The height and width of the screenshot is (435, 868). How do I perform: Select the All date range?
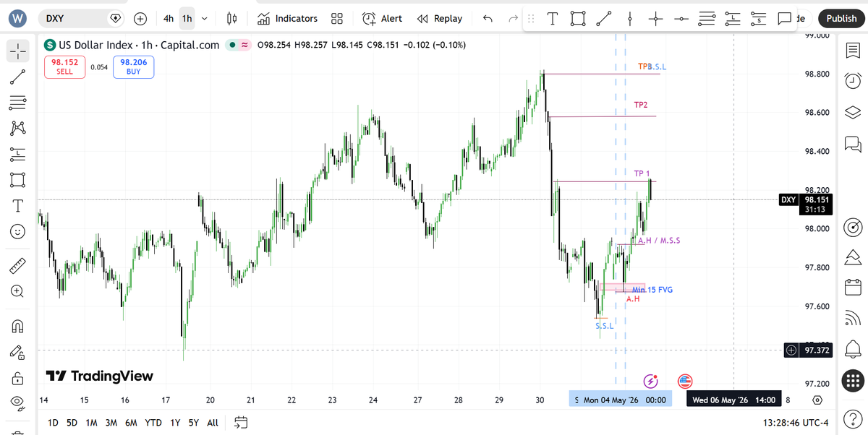(x=213, y=422)
